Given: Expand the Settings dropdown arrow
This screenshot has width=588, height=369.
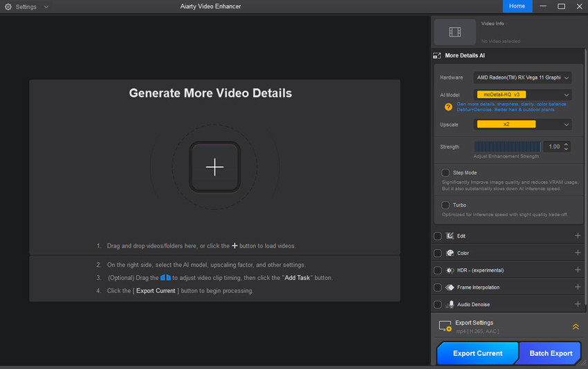Looking at the screenshot, I should tap(46, 7).
